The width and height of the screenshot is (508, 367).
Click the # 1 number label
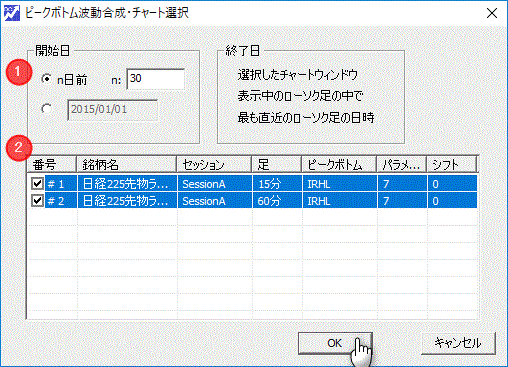[x=56, y=184]
